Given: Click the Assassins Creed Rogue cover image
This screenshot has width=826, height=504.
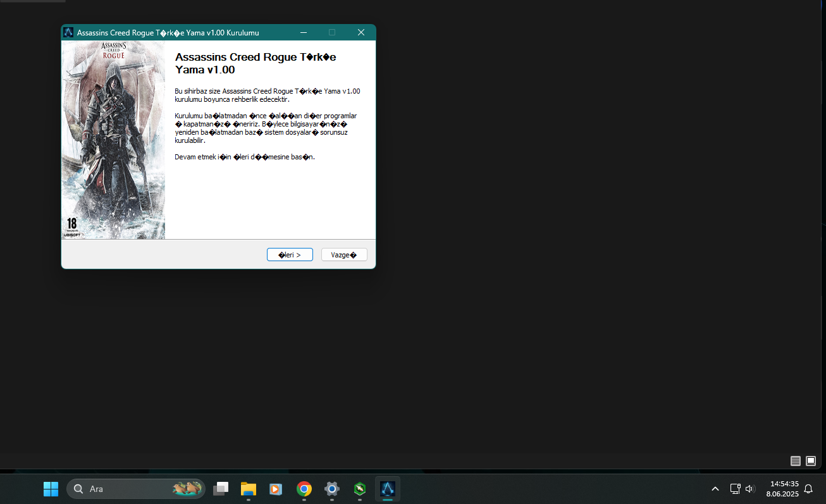Looking at the screenshot, I should pyautogui.click(x=113, y=140).
